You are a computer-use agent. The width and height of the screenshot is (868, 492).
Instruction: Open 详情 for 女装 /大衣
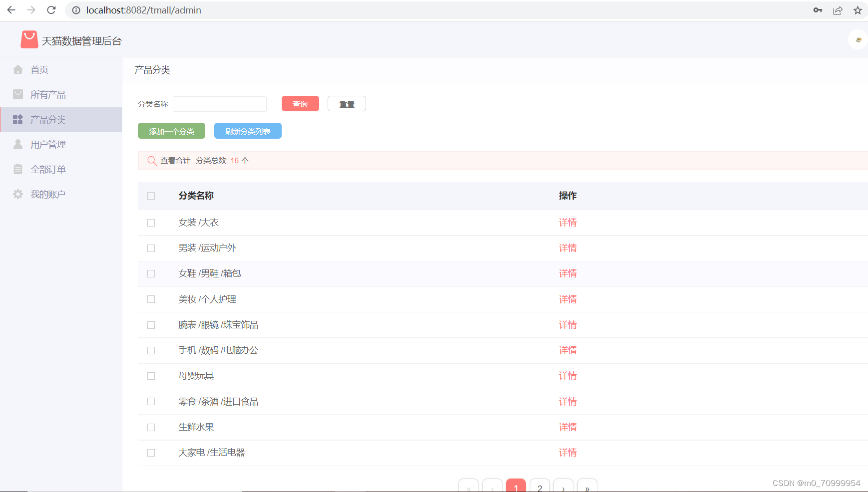(568, 223)
